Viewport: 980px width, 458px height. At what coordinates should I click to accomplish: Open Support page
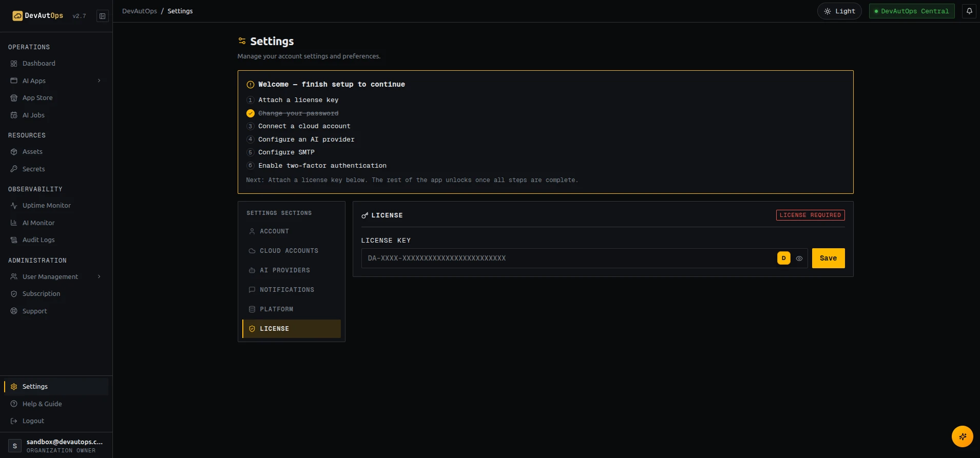pyautogui.click(x=56, y=311)
